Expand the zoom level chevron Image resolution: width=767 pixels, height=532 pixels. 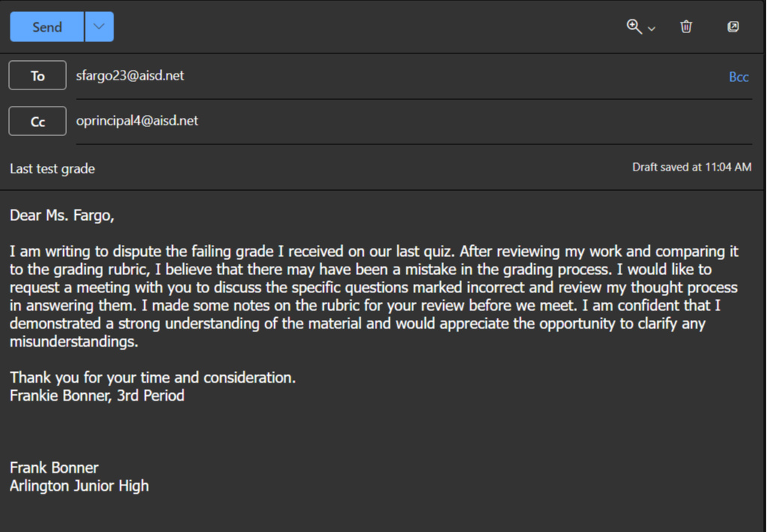(x=651, y=29)
